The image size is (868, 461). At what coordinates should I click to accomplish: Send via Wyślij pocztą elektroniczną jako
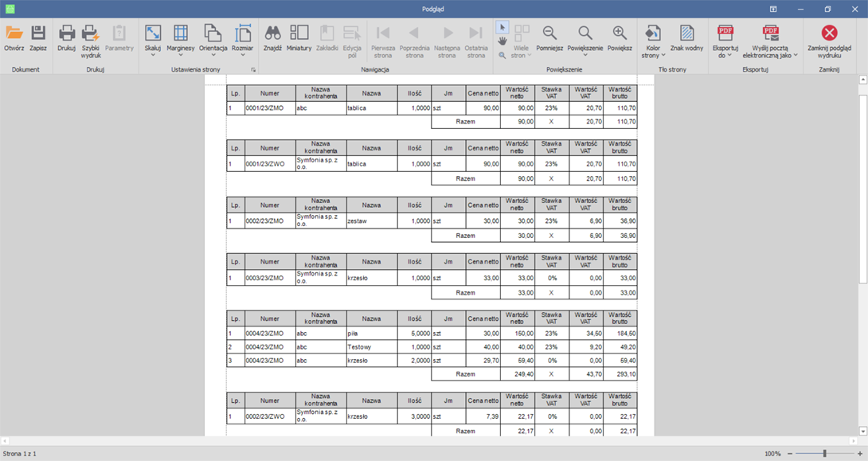click(x=770, y=41)
